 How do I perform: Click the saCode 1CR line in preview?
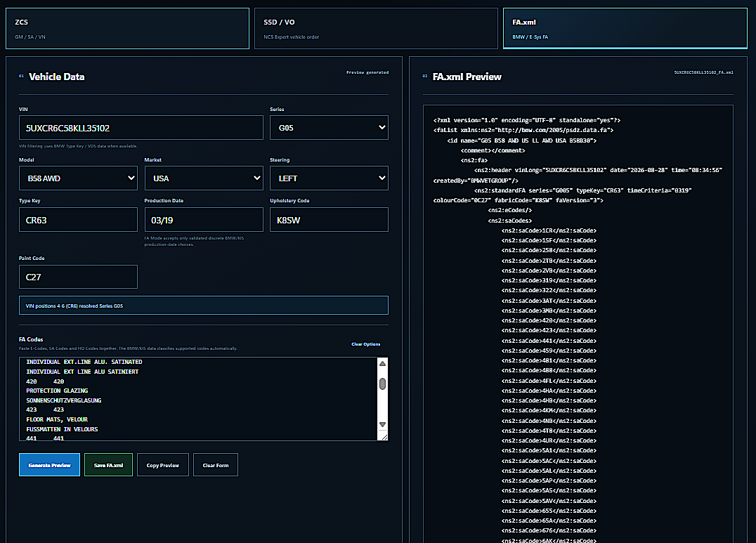tap(549, 230)
